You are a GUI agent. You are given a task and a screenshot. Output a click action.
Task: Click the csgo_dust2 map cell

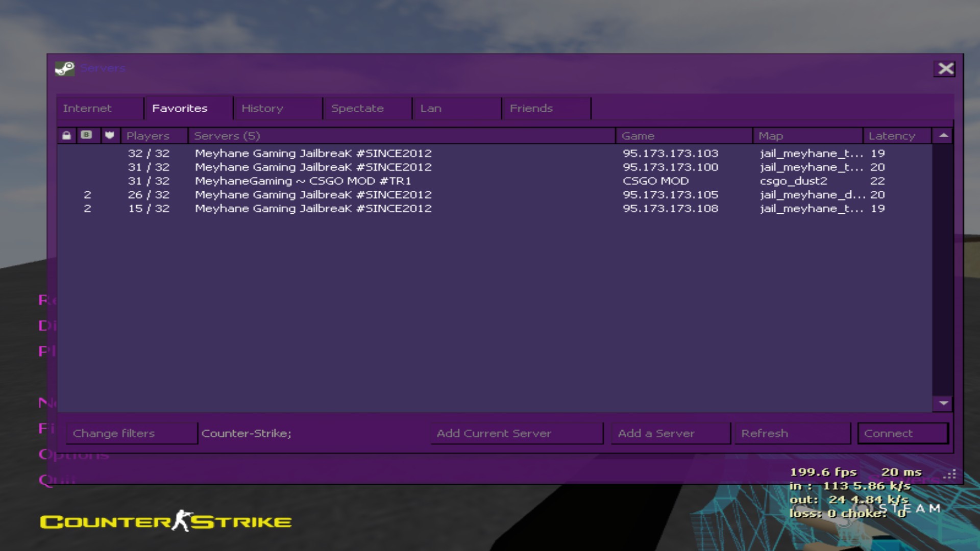point(793,181)
